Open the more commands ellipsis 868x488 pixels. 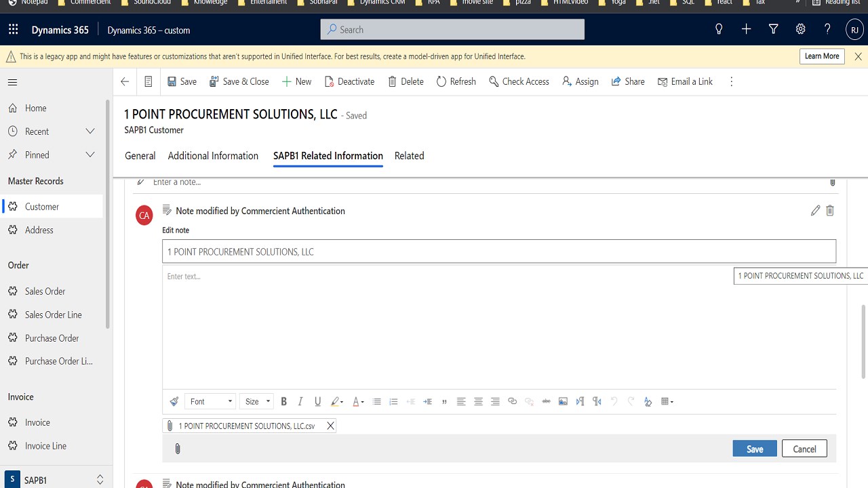[x=731, y=81]
